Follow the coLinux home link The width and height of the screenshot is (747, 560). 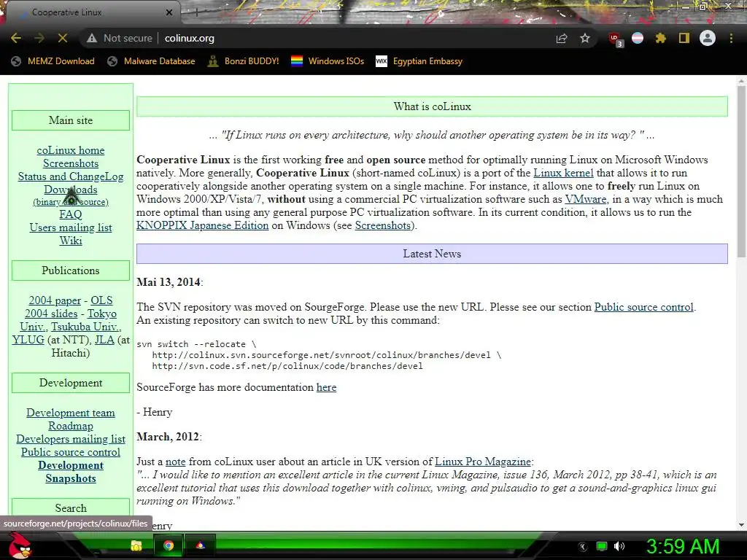(x=71, y=150)
